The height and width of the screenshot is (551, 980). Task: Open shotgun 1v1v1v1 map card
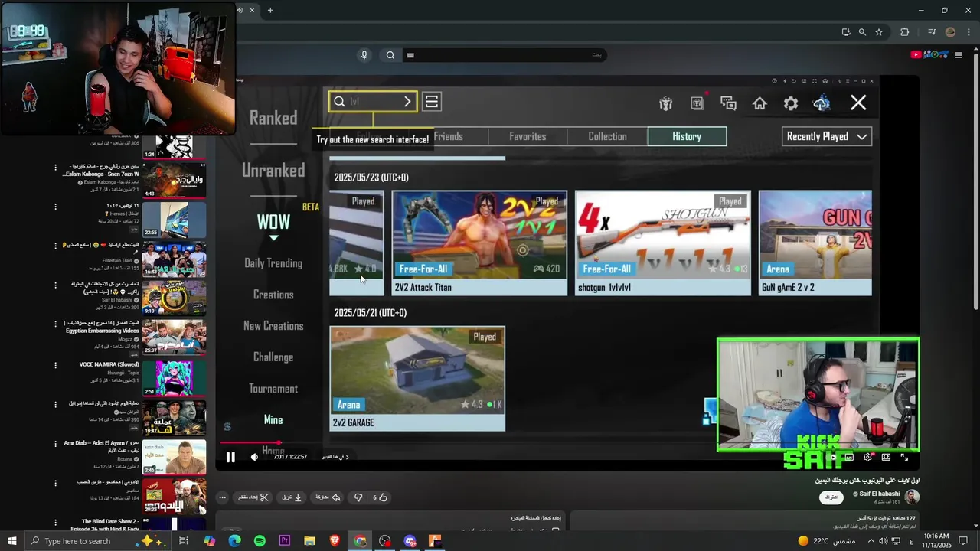click(663, 243)
